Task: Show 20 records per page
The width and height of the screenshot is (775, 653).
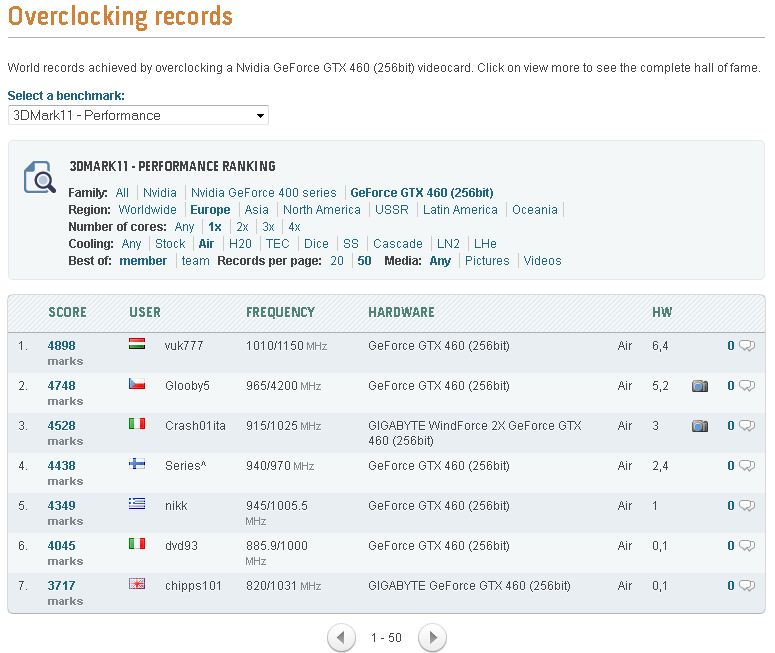Action: pos(337,261)
